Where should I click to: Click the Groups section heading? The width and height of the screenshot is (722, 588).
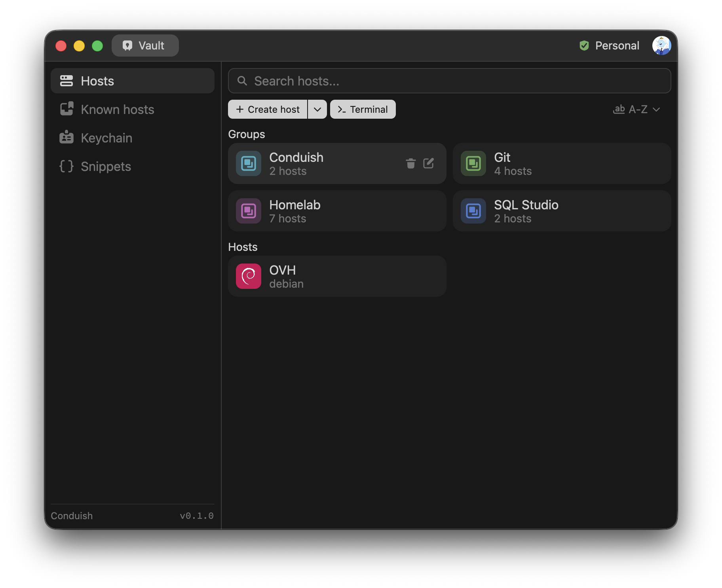pos(247,134)
